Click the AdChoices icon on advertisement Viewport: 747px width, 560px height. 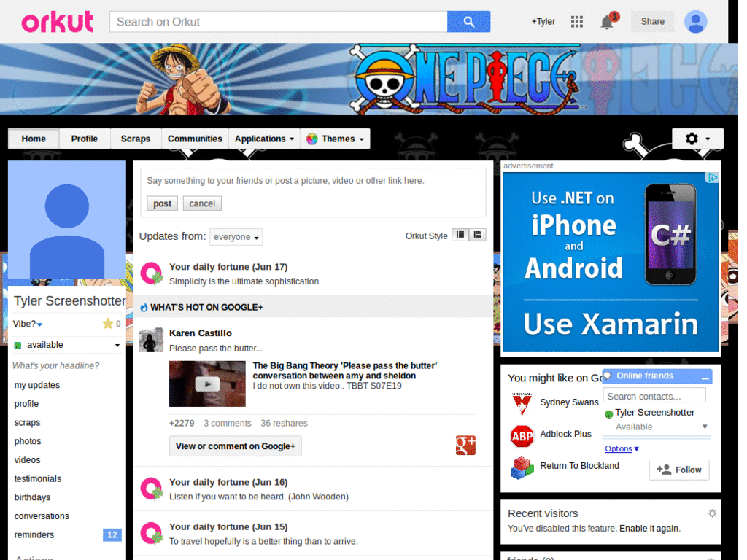pyautogui.click(x=712, y=178)
